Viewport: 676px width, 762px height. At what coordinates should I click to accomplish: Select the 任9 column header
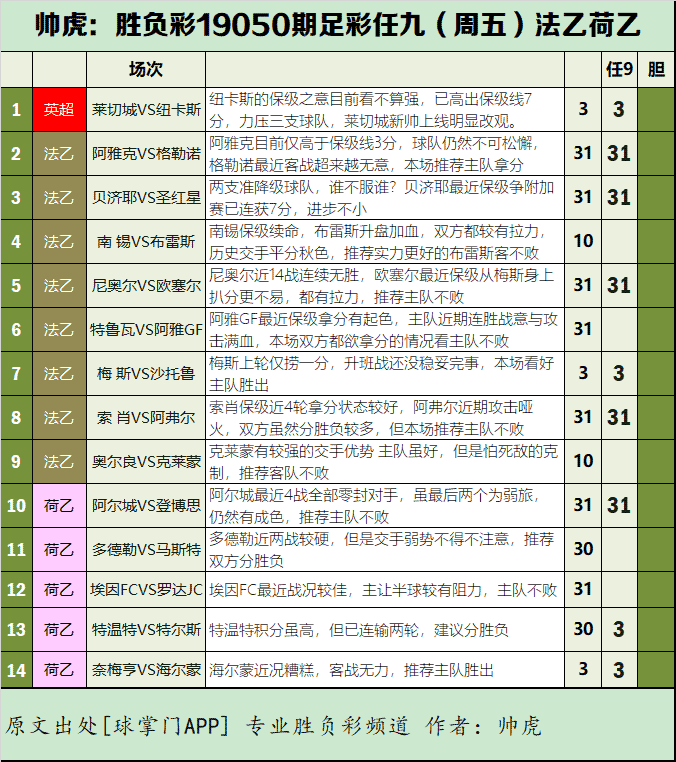coord(619,69)
